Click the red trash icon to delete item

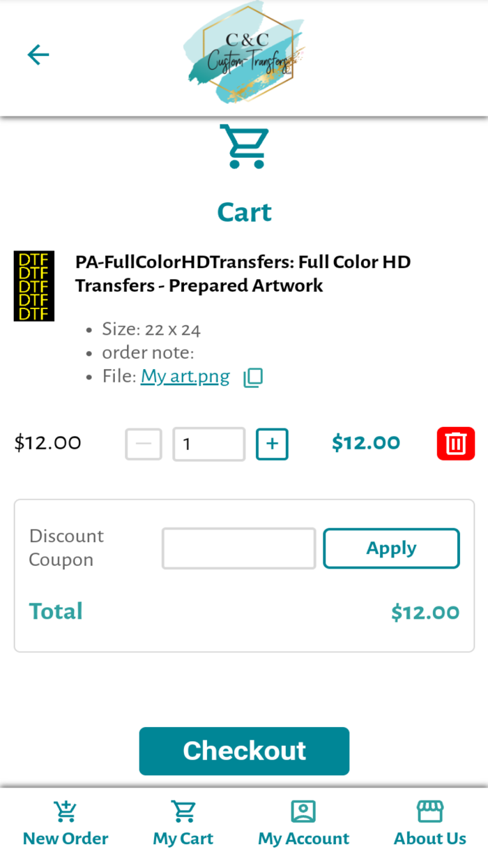[x=455, y=443]
